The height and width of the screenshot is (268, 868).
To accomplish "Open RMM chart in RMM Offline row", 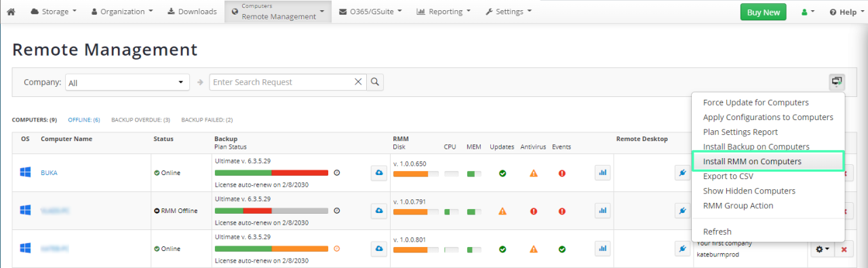I will point(602,211).
